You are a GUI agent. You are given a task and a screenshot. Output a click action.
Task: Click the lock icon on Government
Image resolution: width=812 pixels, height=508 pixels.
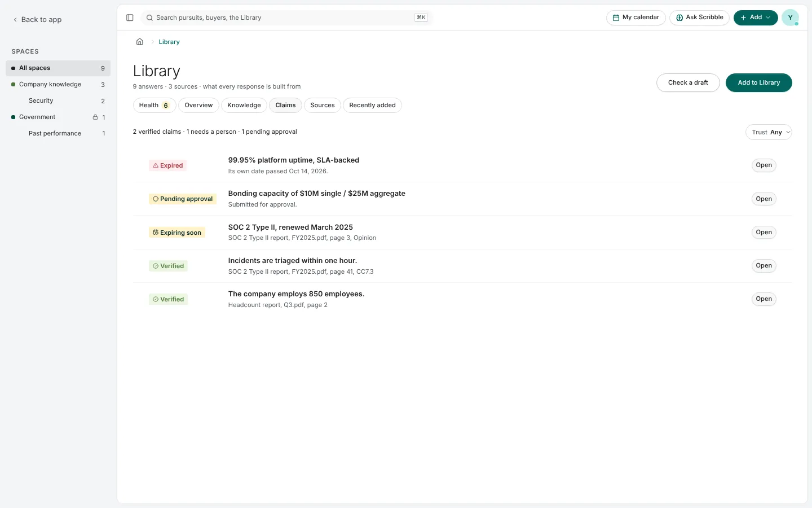(95, 117)
